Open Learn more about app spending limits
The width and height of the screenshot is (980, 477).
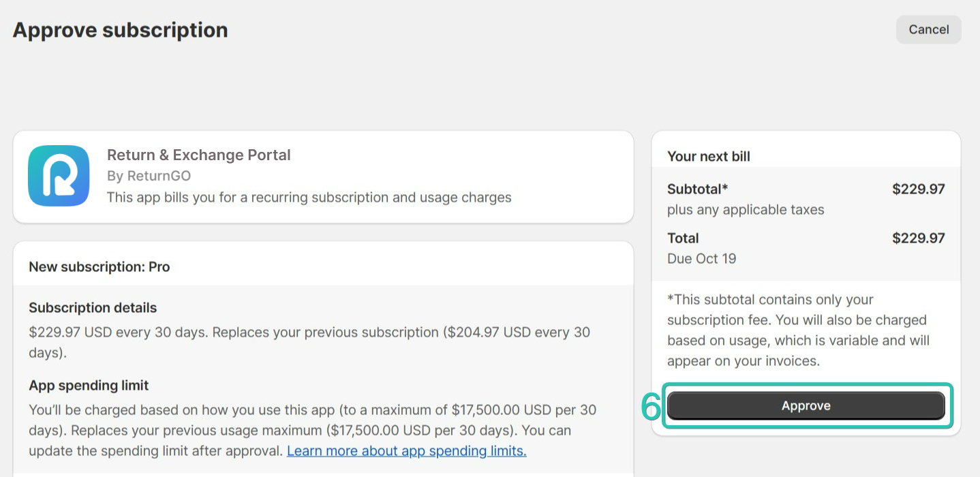(x=407, y=450)
